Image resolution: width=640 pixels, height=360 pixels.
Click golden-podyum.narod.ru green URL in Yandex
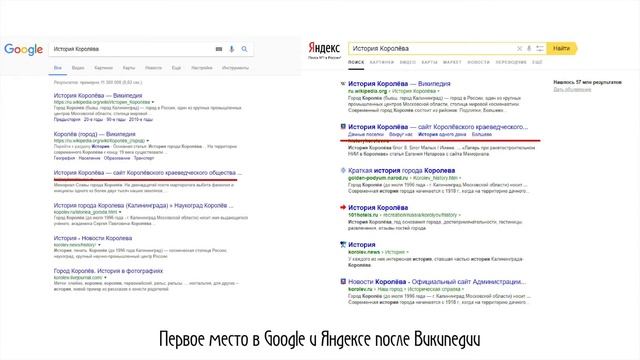click(378, 178)
